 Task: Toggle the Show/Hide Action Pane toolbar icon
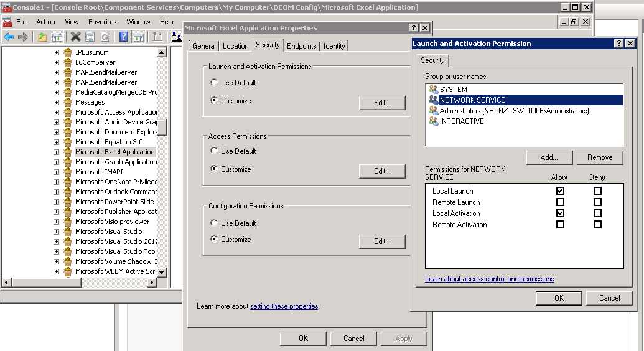click(x=139, y=37)
